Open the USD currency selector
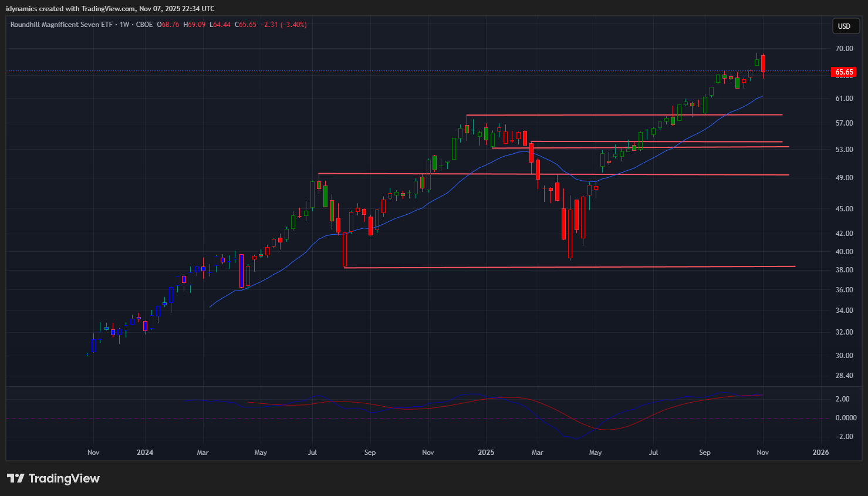Screen dimensions: 868x496 tap(844, 26)
